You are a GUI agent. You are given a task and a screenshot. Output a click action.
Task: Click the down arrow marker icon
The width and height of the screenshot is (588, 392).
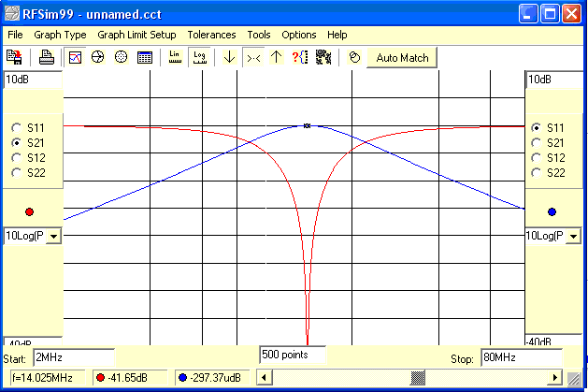tap(230, 57)
